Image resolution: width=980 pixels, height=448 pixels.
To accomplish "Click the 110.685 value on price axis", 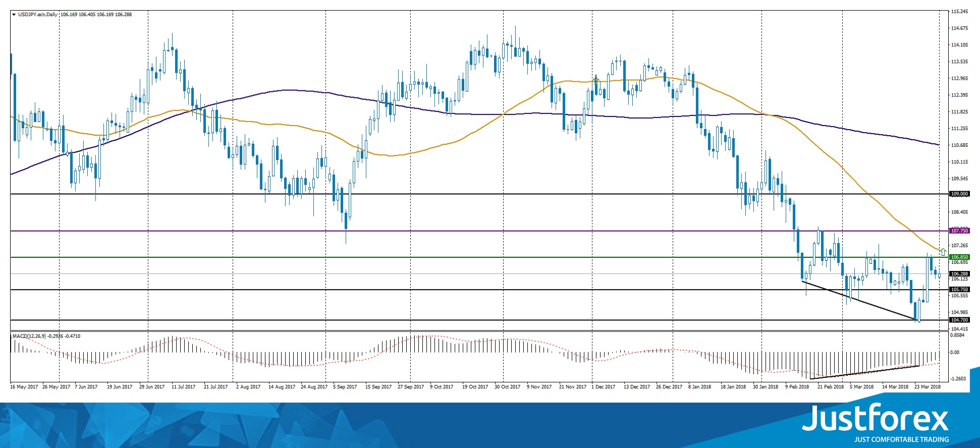I will pyautogui.click(x=959, y=145).
